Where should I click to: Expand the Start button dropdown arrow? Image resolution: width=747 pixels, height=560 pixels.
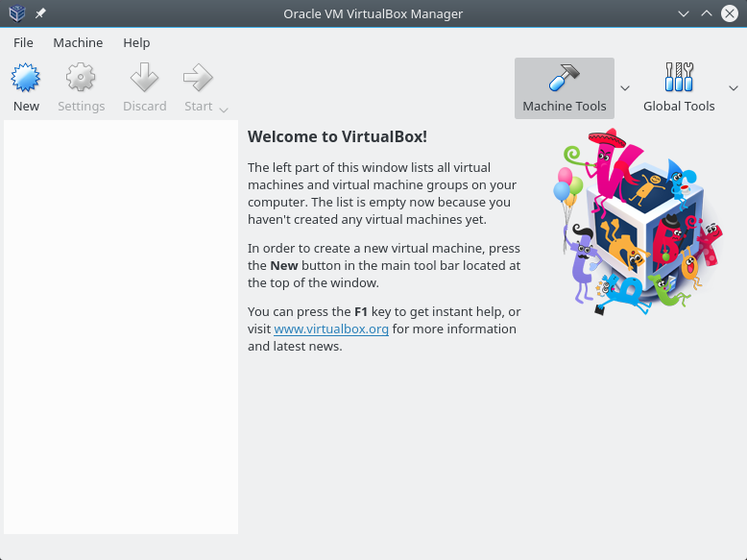coord(224,109)
